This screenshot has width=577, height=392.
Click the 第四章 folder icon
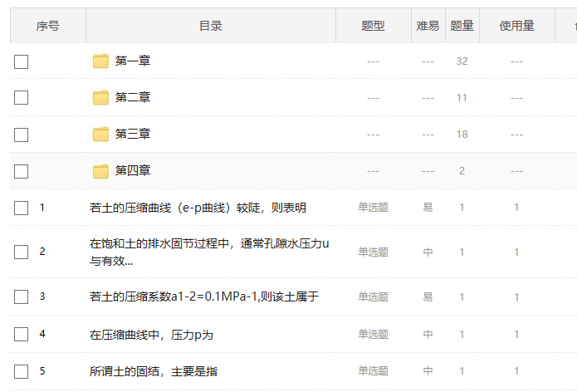tap(100, 171)
